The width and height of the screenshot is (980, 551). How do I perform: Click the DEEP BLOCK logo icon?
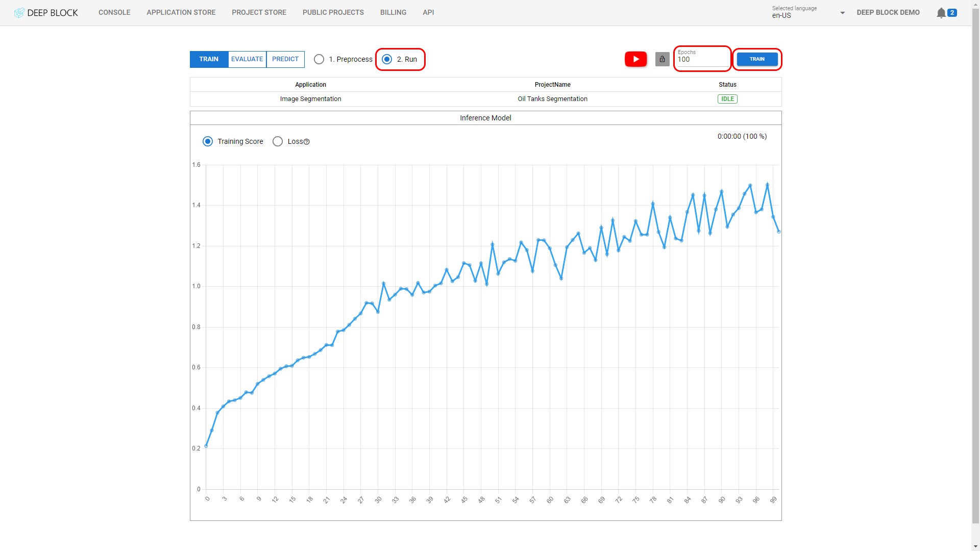point(18,12)
